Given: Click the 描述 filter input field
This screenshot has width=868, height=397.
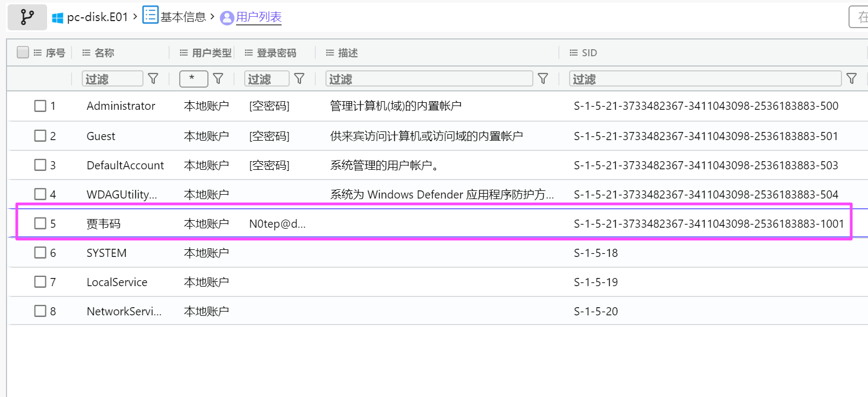Looking at the screenshot, I should 429,79.
